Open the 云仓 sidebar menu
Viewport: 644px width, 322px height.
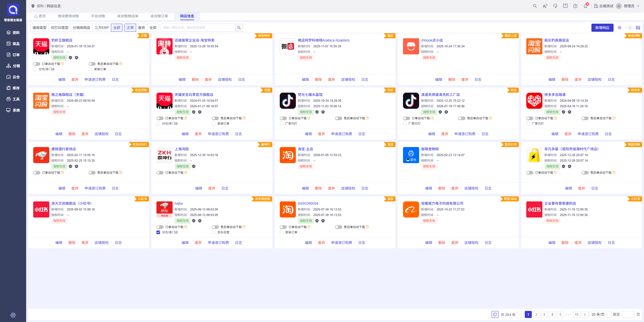[x=13, y=77]
